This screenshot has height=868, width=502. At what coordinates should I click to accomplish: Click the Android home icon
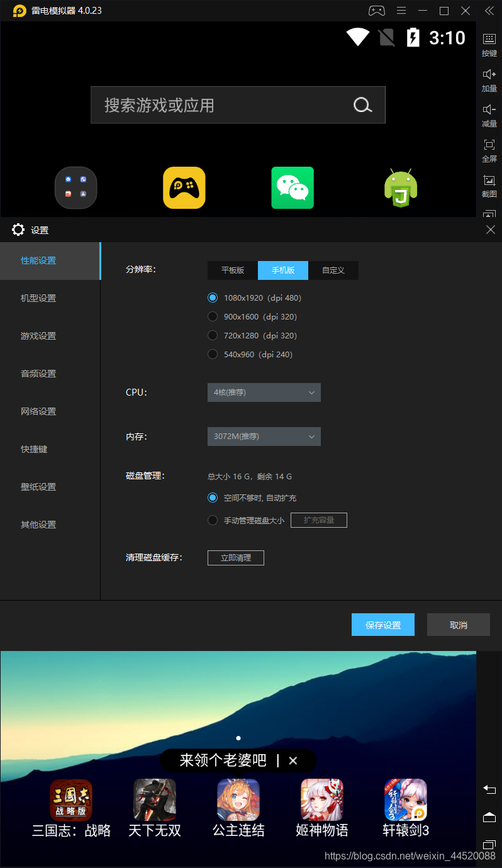pyautogui.click(x=489, y=817)
